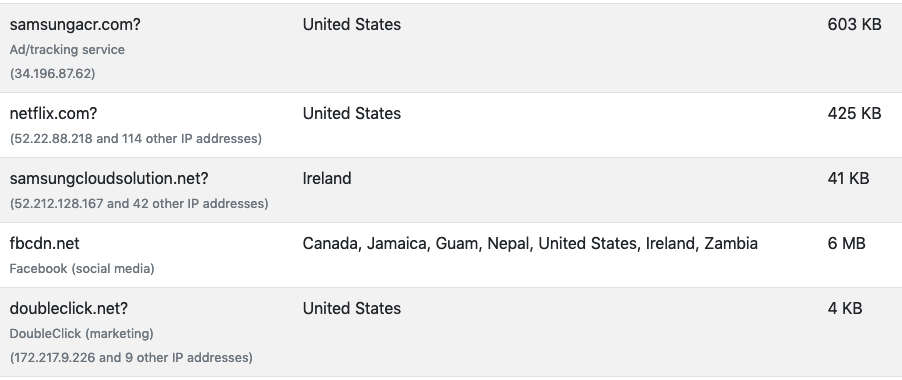Click the Ireland country cell
The width and height of the screenshot is (902, 380).
327,179
